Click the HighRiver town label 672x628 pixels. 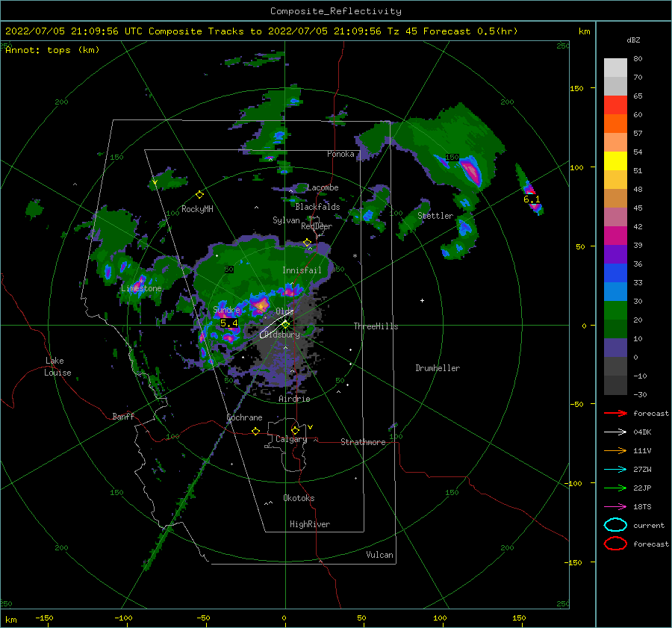coord(310,524)
